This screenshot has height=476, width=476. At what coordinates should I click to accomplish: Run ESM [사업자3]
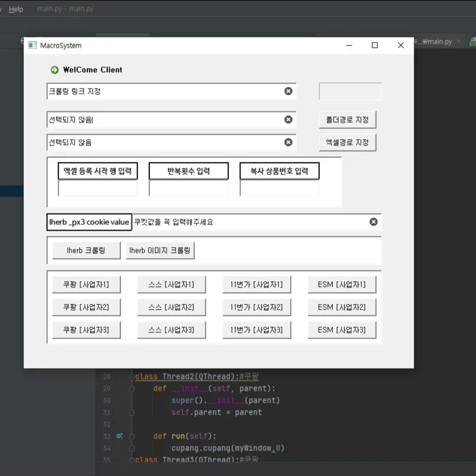342,330
